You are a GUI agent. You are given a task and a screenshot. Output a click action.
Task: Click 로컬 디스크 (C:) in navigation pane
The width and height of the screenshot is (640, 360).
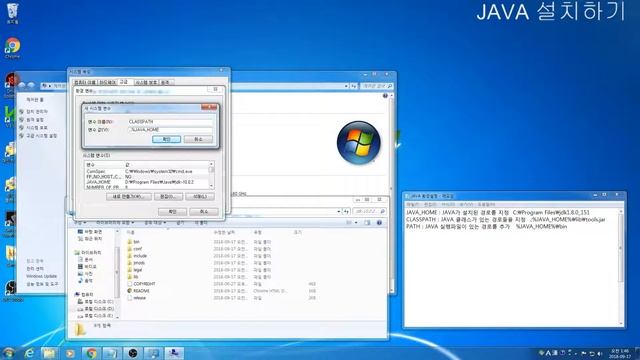[x=96, y=302]
